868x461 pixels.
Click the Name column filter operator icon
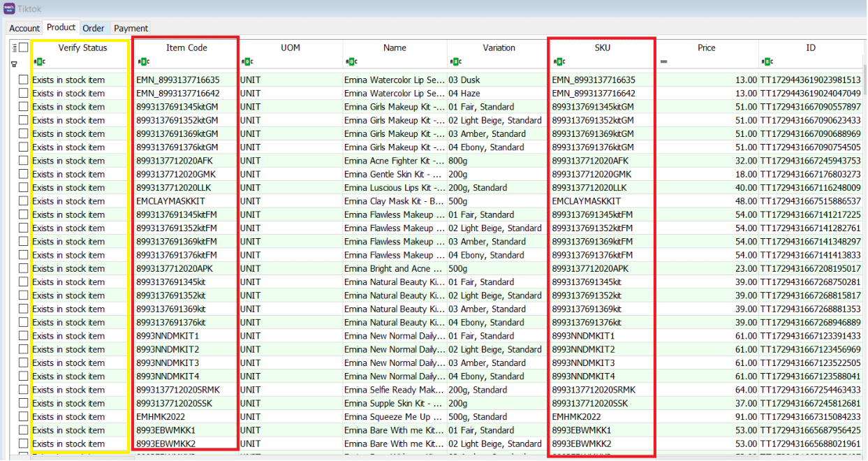351,62
